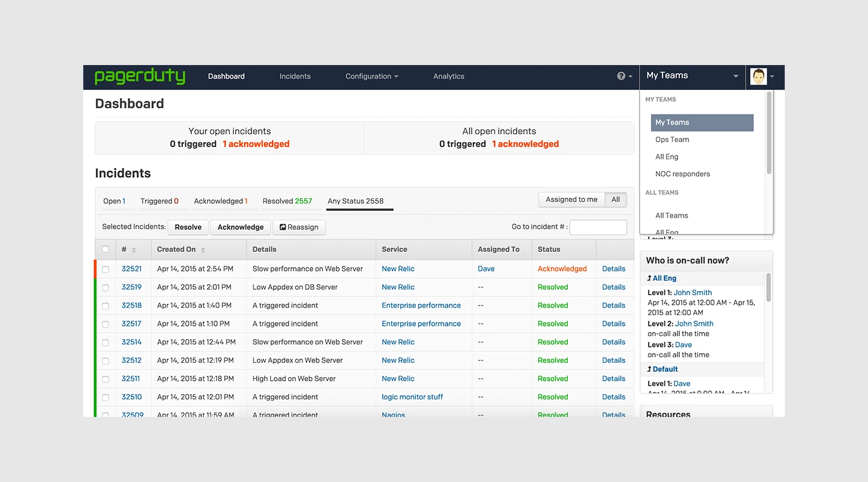
Task: Select My Teams in the dropdown list
Action: point(702,122)
